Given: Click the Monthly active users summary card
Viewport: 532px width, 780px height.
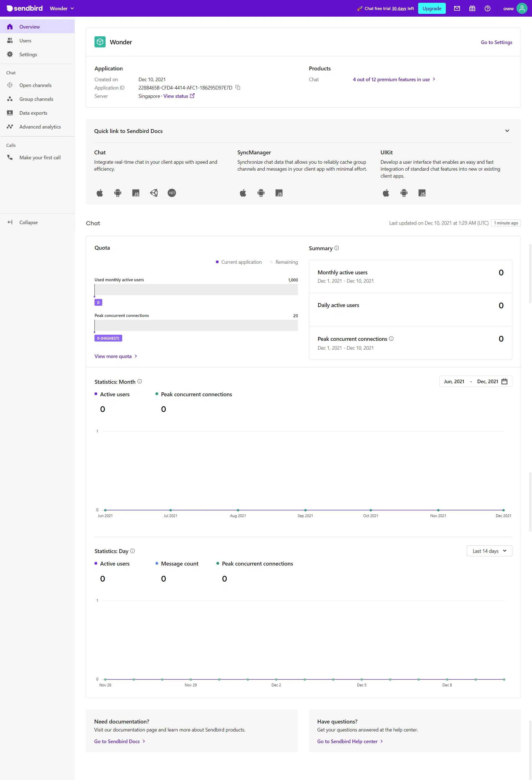Looking at the screenshot, I should (x=410, y=276).
